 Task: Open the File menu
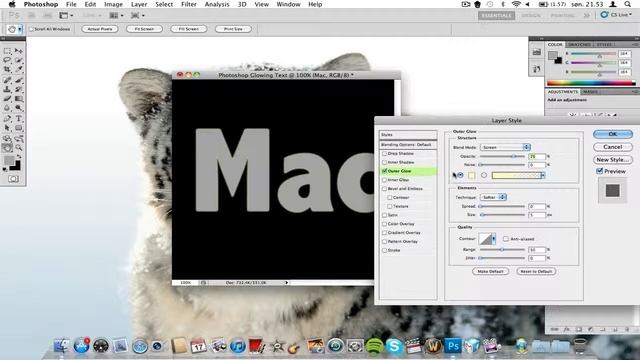pos(71,4)
